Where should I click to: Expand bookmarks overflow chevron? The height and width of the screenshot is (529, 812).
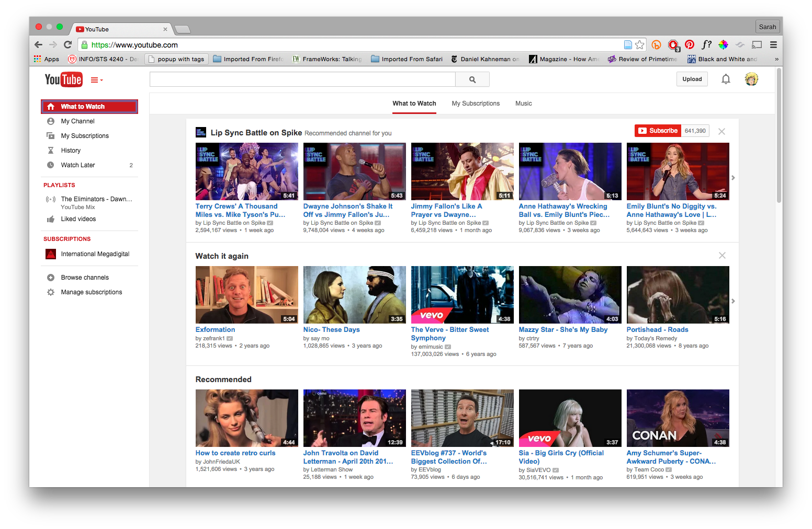[776, 59]
